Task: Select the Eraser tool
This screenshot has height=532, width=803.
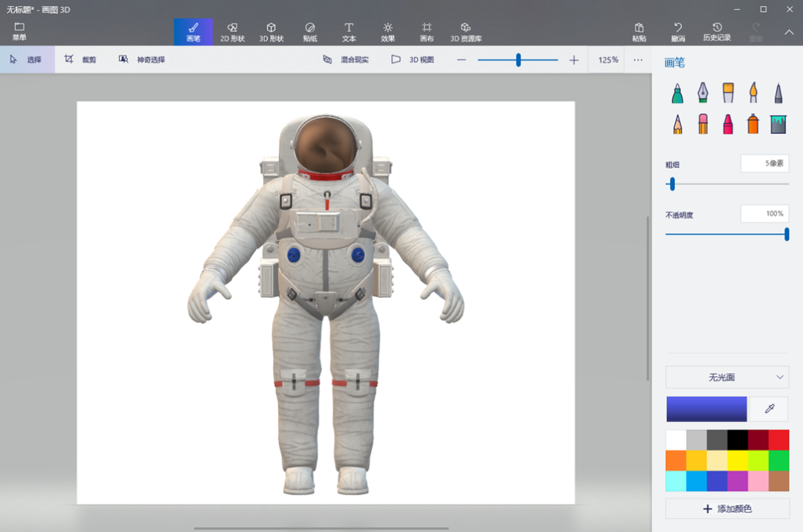Action: tap(703, 124)
